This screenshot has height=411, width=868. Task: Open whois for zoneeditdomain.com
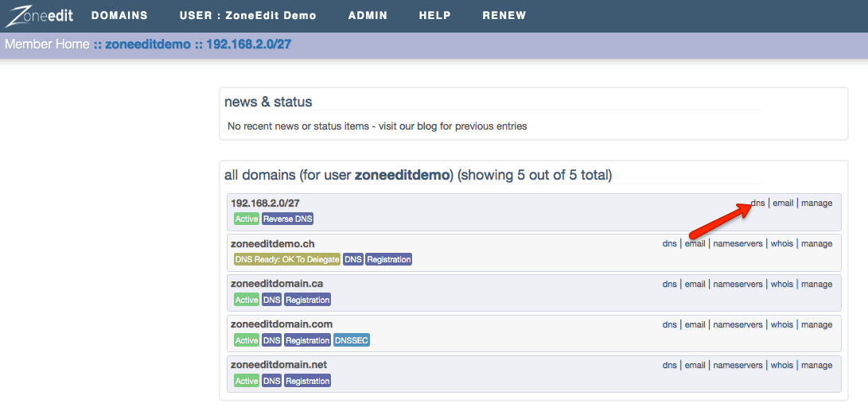pyautogui.click(x=782, y=324)
